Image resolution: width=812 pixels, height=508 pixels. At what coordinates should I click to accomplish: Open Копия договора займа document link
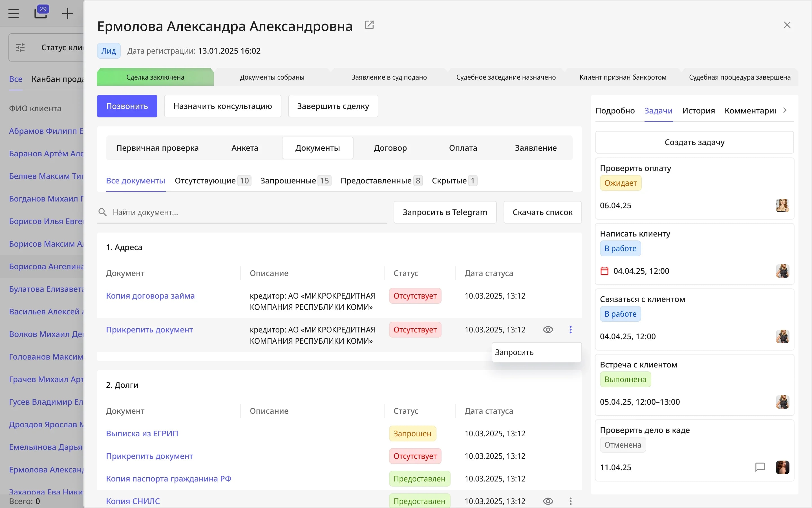tap(150, 296)
